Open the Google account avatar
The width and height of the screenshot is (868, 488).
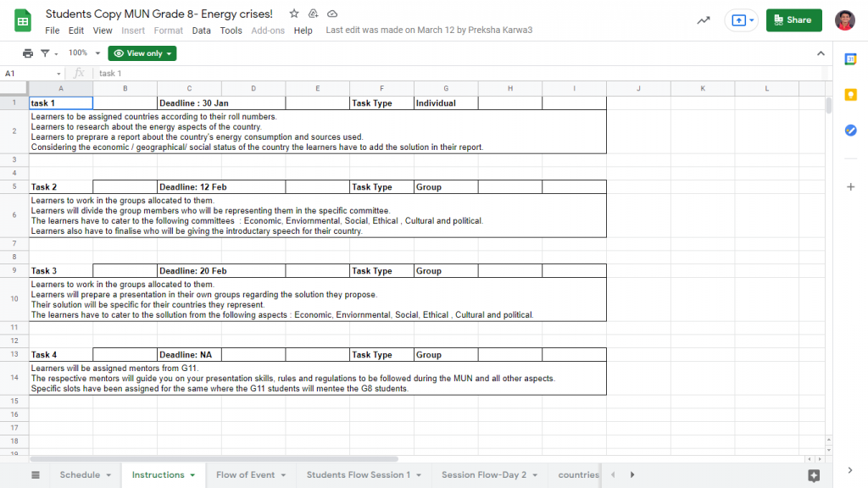click(845, 20)
